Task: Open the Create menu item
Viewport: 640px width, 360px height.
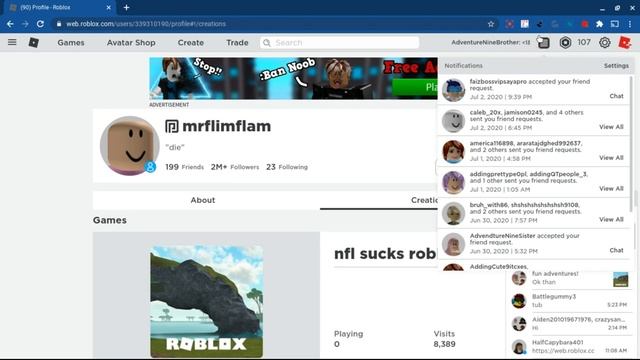Action: (191, 42)
